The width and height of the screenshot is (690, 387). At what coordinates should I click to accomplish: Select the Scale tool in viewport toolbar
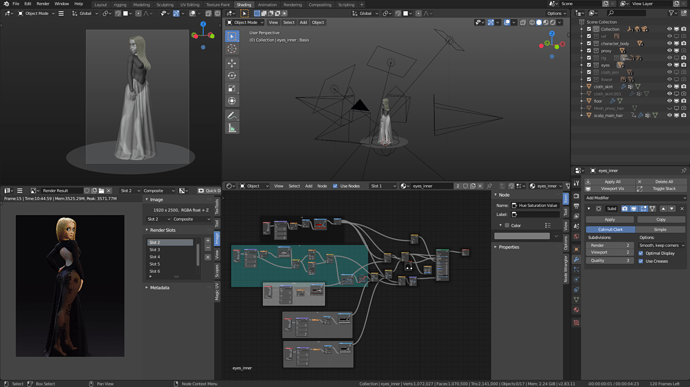[x=232, y=88]
